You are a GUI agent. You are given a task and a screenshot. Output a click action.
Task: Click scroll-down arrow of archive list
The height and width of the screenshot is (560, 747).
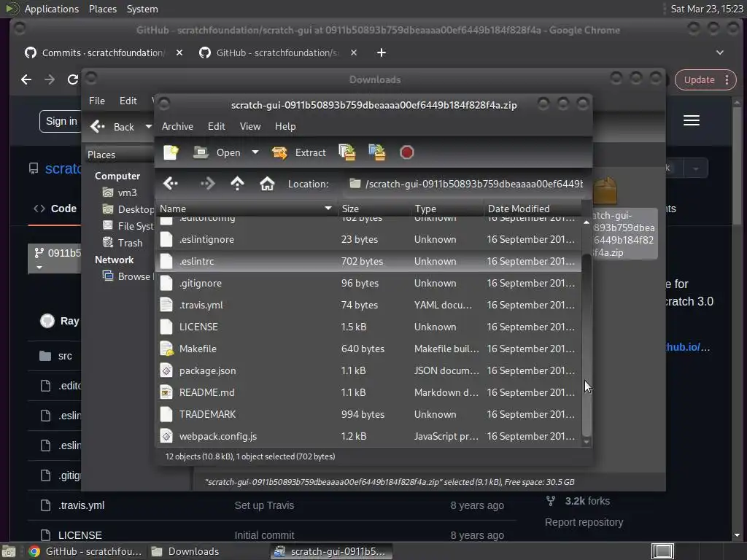pyautogui.click(x=587, y=442)
